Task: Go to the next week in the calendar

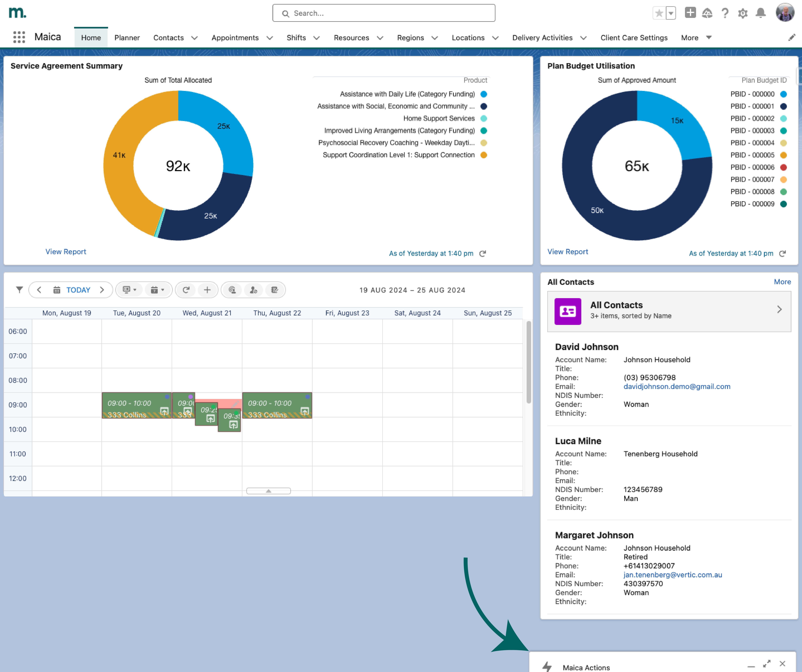Action: [x=102, y=290]
